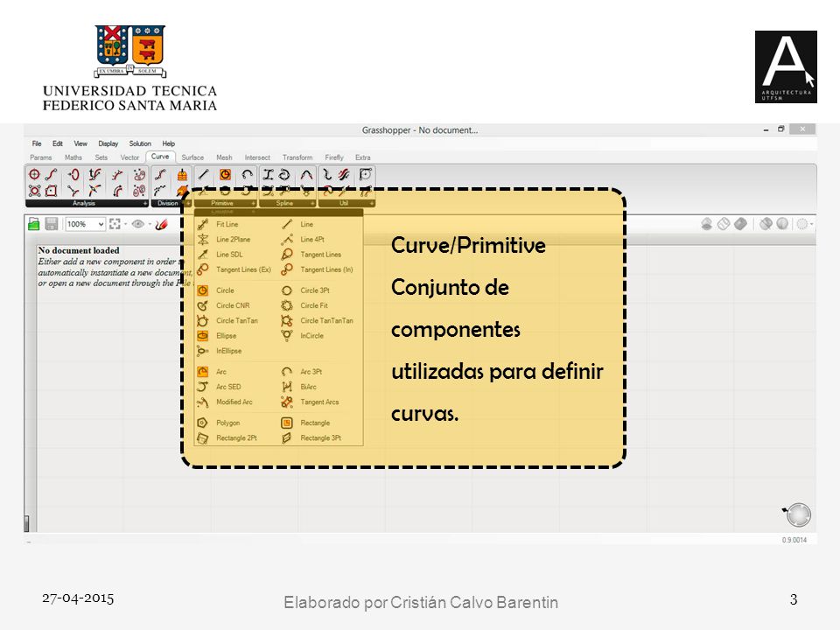Expand the Division panel plus button

point(187,204)
